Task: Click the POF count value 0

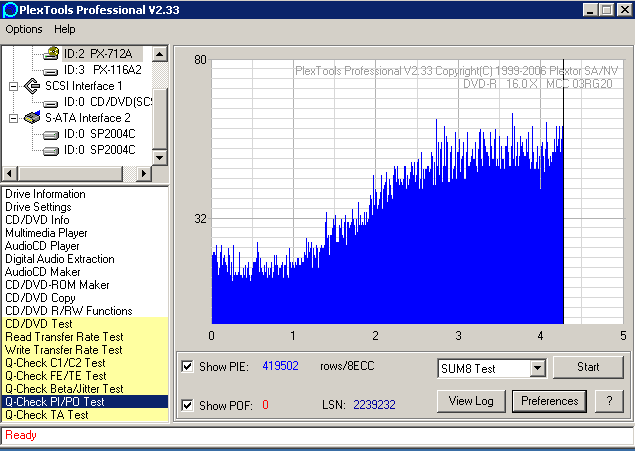Action: [x=265, y=405]
